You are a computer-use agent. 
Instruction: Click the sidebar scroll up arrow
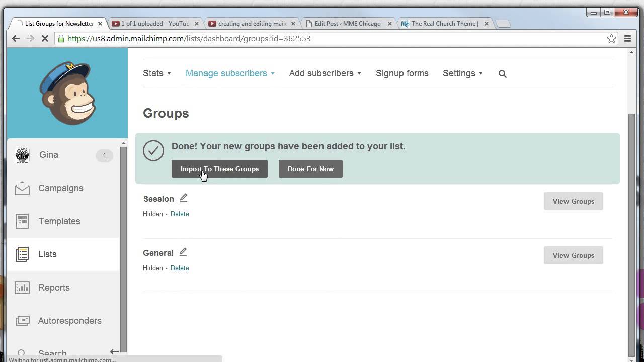pos(123,144)
